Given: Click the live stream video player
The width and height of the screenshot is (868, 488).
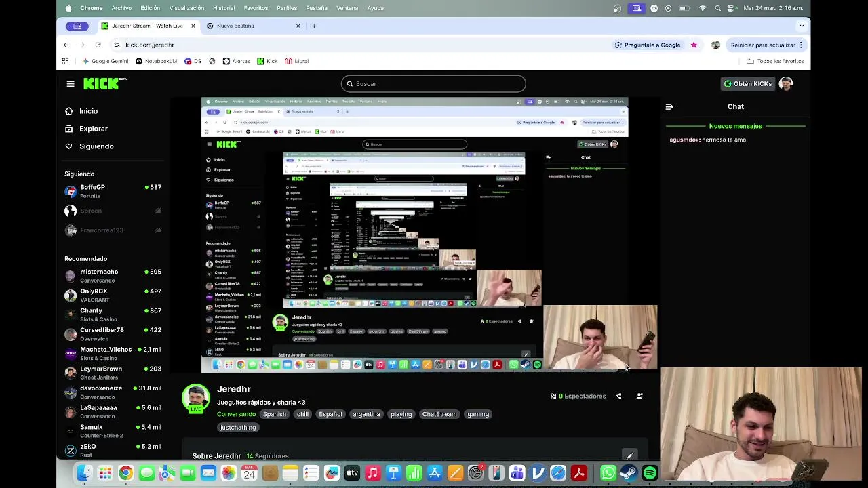Looking at the screenshot, I should tap(415, 235).
